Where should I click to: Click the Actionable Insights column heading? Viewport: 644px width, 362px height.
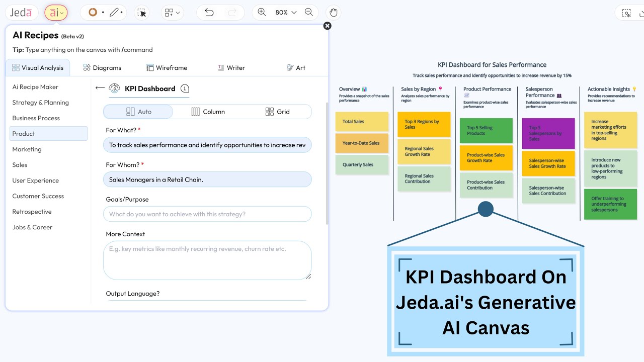(612, 89)
